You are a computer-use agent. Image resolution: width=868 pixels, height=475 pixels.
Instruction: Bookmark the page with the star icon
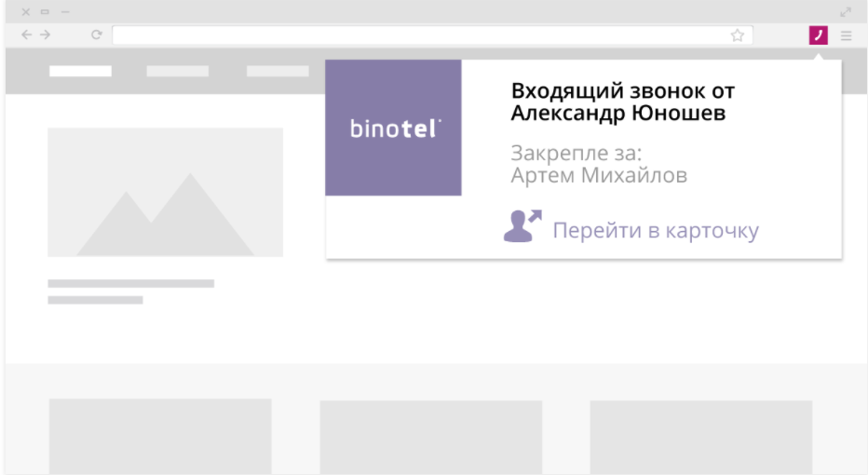tap(738, 35)
